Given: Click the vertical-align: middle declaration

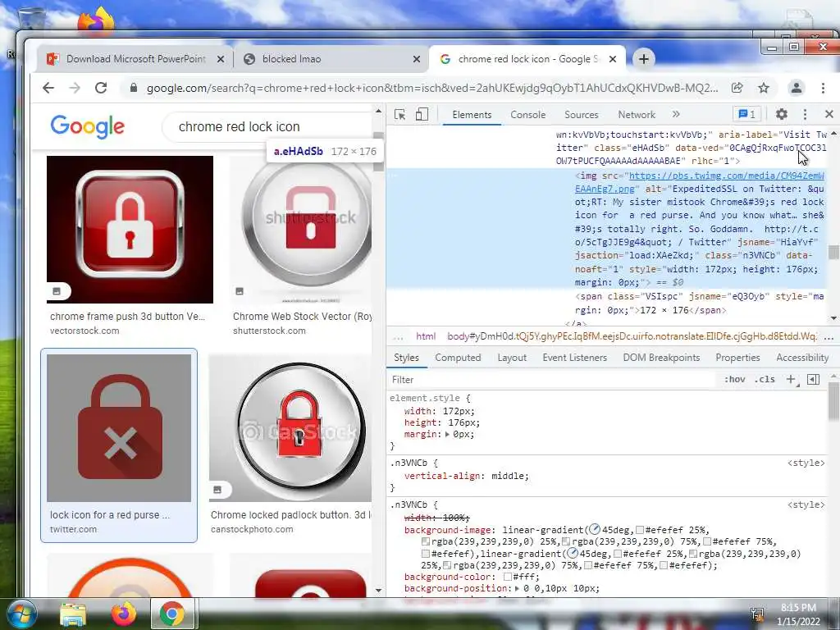Looking at the screenshot, I should point(466,476).
